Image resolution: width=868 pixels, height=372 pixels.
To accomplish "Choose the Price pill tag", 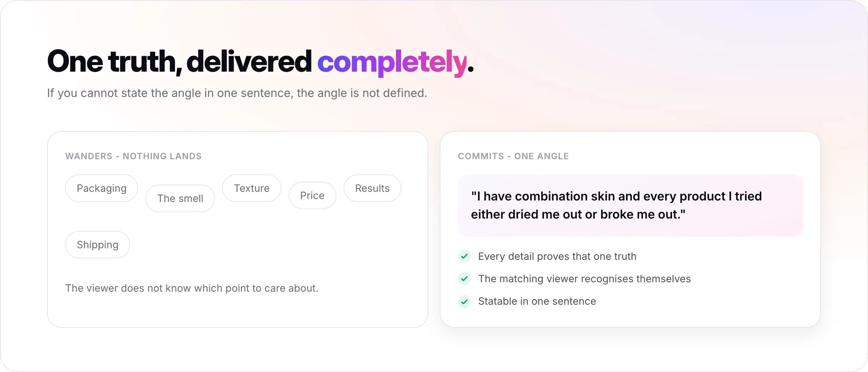I will click(x=312, y=195).
